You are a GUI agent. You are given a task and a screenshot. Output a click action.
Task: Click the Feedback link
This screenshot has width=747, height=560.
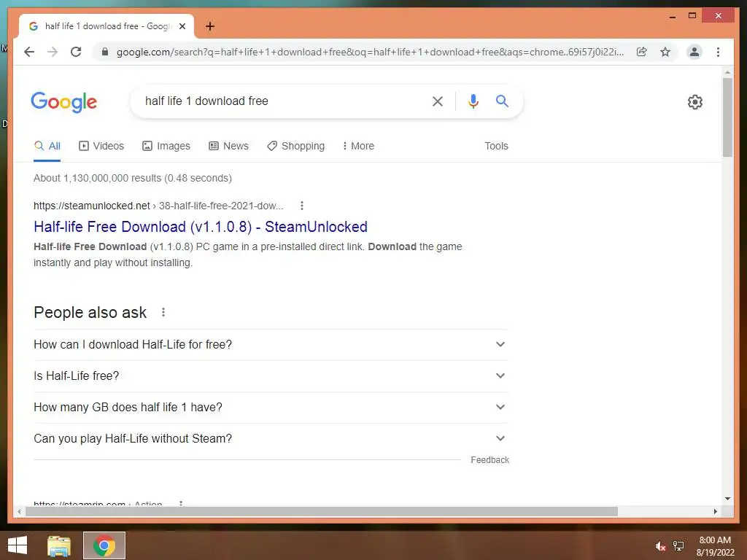coord(489,460)
